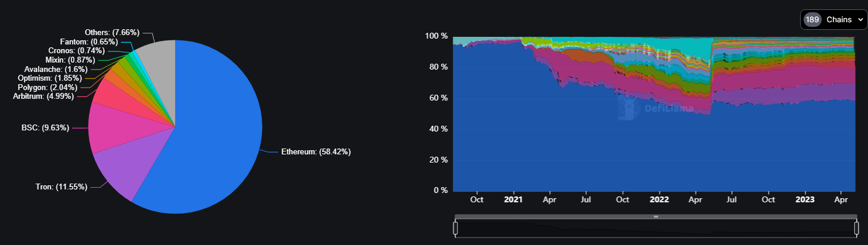Click the chevron arrow beside Chains
Viewport: 868px width, 245px height.
coord(860,20)
